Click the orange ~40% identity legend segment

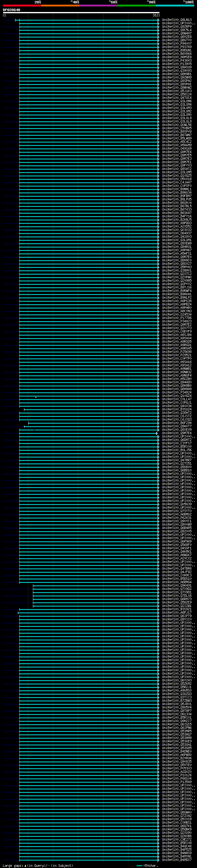(x=60, y=6)
